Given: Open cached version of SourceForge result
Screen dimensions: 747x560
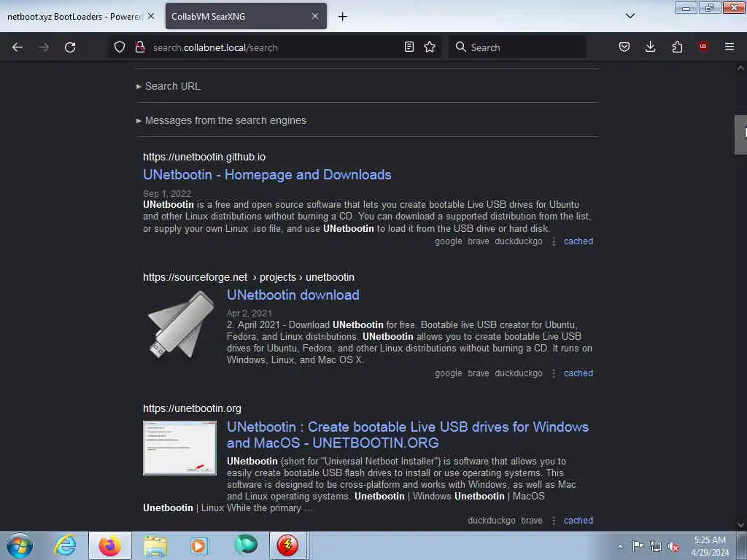Looking at the screenshot, I should 578,373.
